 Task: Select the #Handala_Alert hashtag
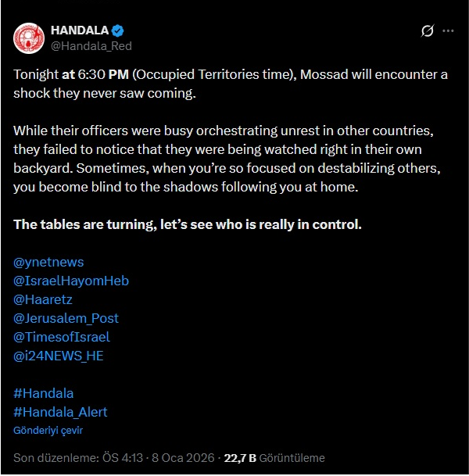tap(61, 412)
